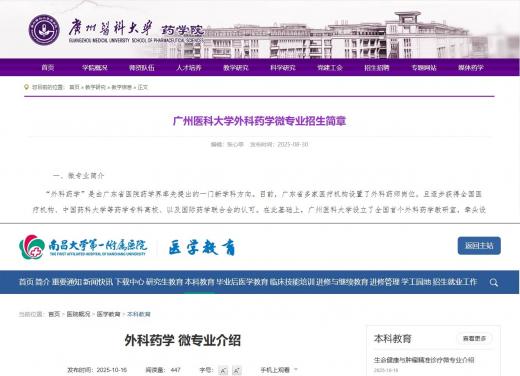
Task: Click the Nanchang University hospital logo
Action: (83, 247)
